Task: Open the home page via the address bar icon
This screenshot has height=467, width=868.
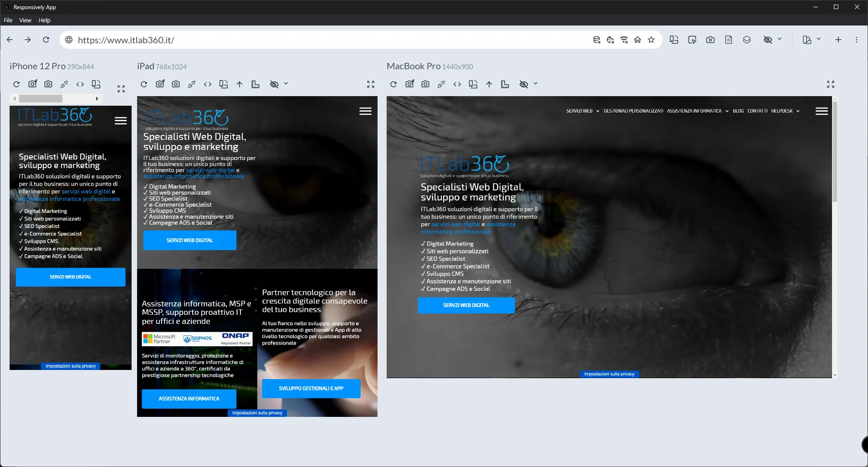Action: pyautogui.click(x=637, y=40)
